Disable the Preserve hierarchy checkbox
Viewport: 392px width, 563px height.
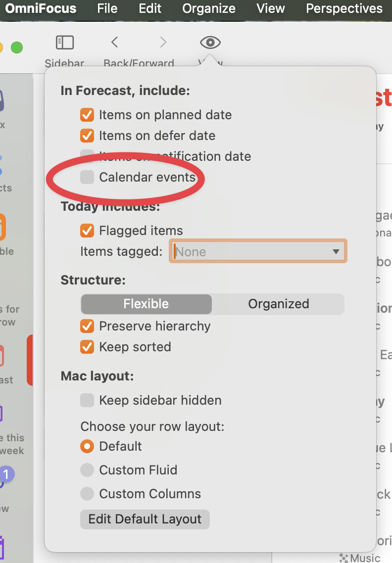pyautogui.click(x=87, y=326)
